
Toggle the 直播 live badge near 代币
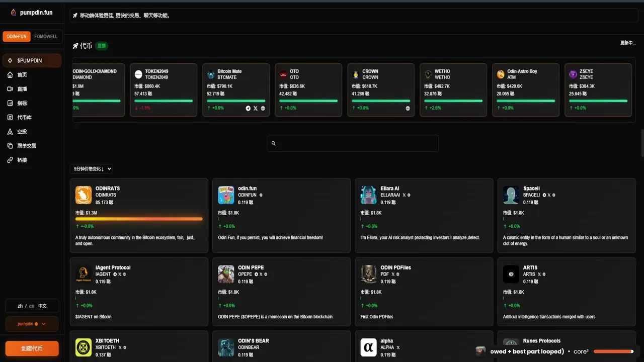pos(102,46)
